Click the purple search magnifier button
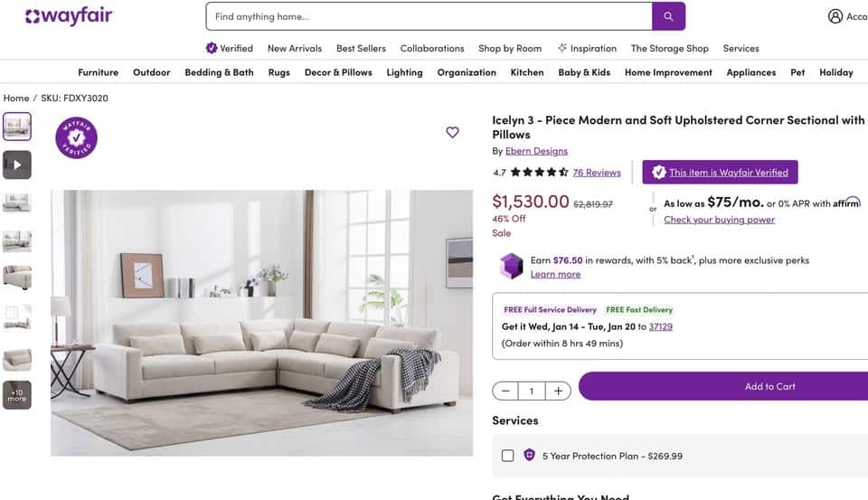868x500 pixels. (x=668, y=16)
